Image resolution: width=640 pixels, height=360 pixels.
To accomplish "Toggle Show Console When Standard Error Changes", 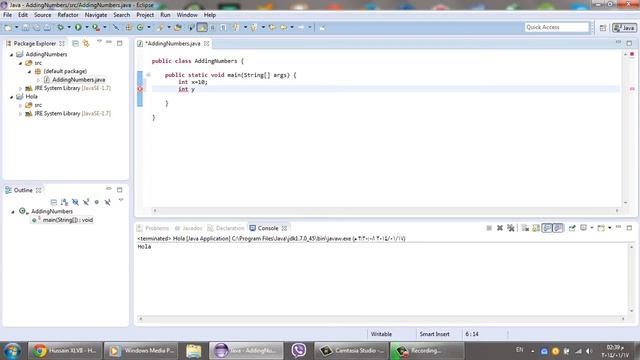I will 558,228.
